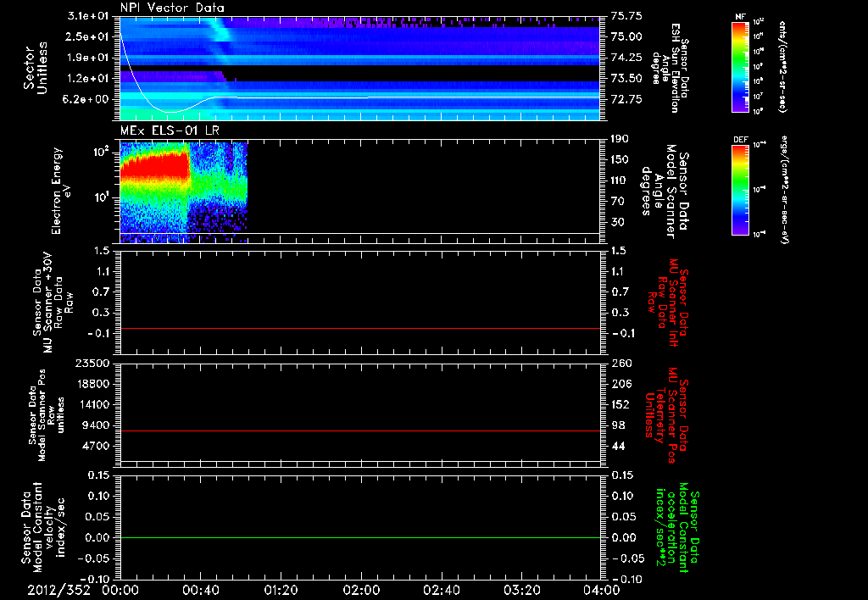Click the NF flux color bar
Viewport: 868px width, 600px height.
[740, 66]
